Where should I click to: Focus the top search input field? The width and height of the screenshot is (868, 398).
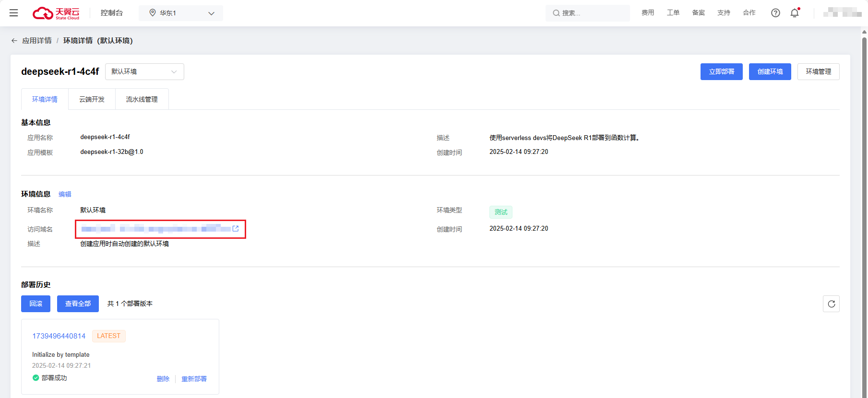pos(588,13)
